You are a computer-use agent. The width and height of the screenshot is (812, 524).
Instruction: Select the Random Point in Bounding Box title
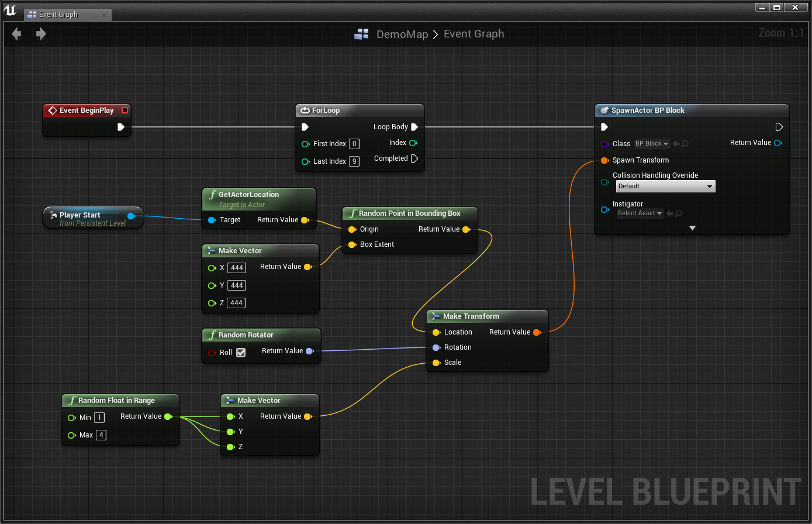[x=410, y=213]
